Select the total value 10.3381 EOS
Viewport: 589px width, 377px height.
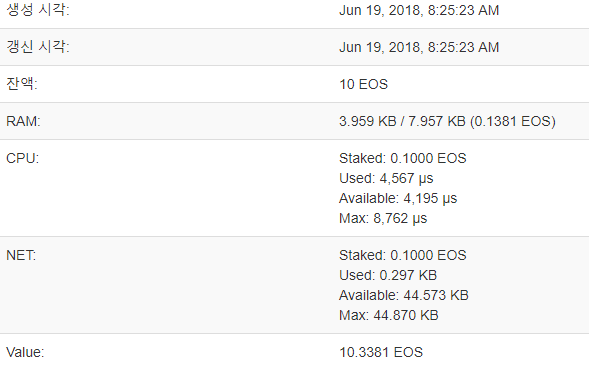(x=381, y=352)
